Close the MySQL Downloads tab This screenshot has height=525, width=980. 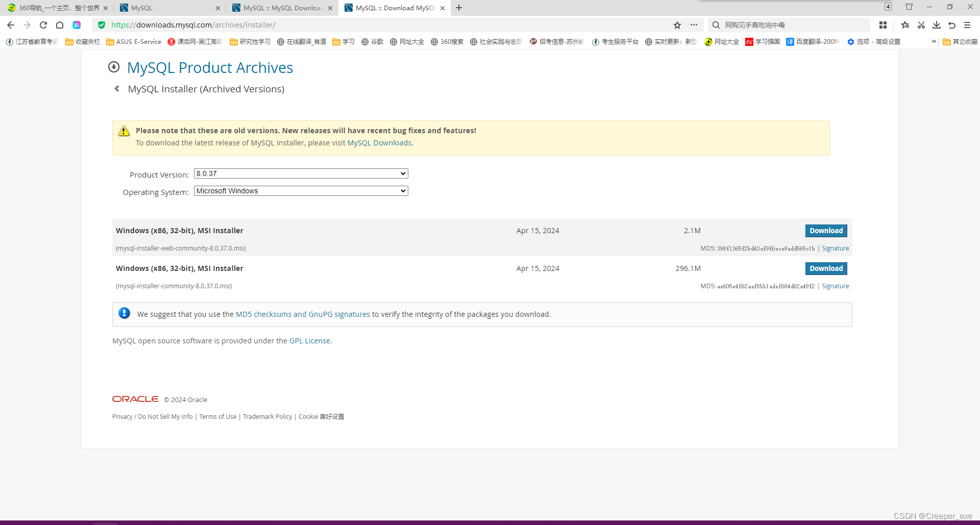(330, 8)
